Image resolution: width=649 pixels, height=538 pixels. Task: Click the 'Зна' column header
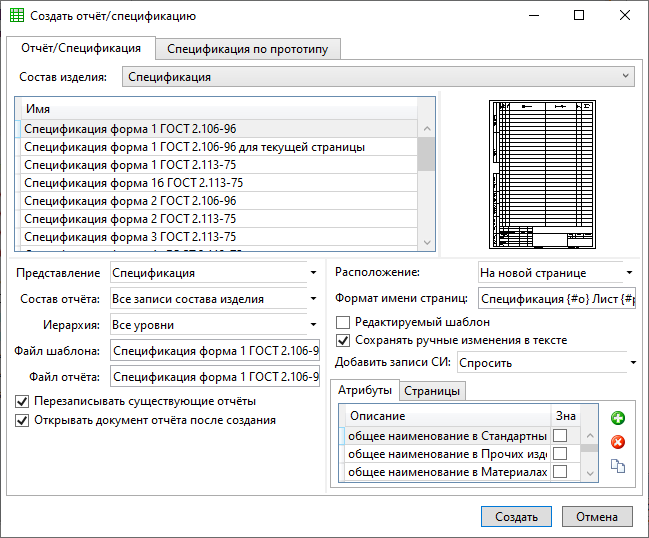(x=566, y=416)
